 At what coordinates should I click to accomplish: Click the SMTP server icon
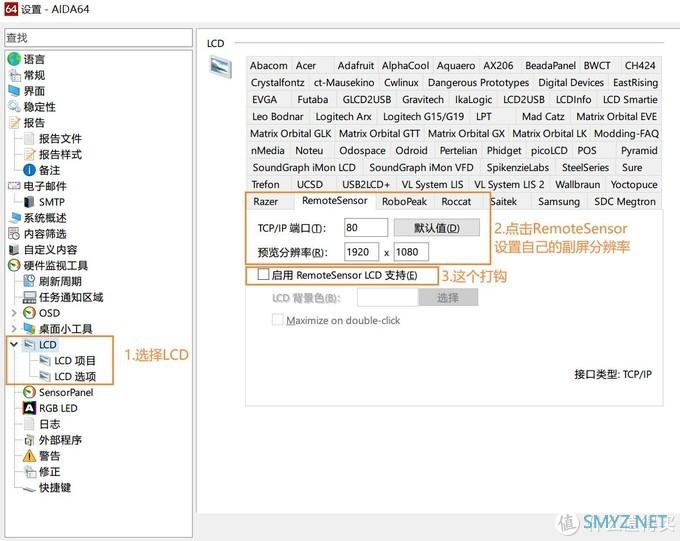tap(29, 202)
